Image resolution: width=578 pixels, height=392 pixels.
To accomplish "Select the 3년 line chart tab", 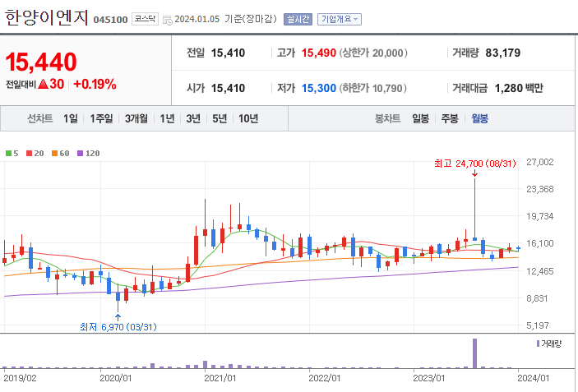I will [x=193, y=118].
